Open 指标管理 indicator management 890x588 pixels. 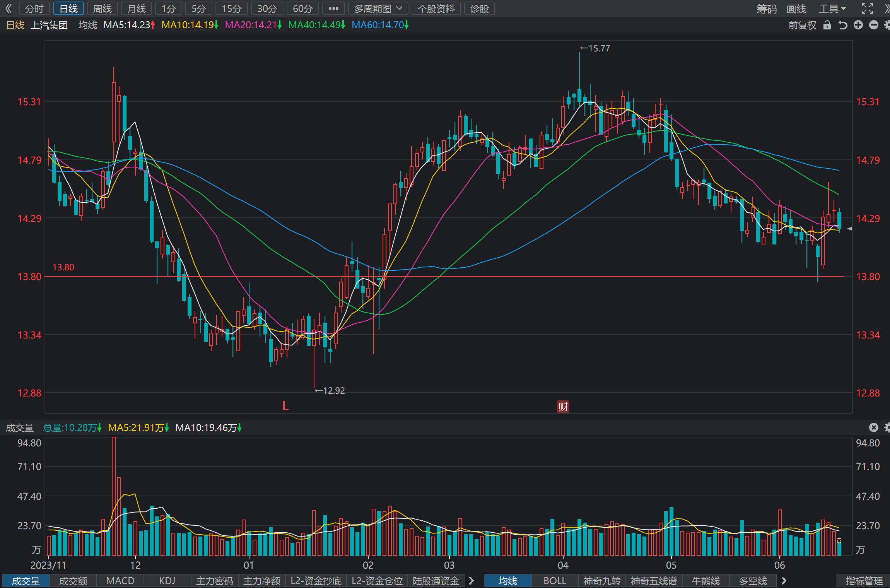[x=864, y=581]
